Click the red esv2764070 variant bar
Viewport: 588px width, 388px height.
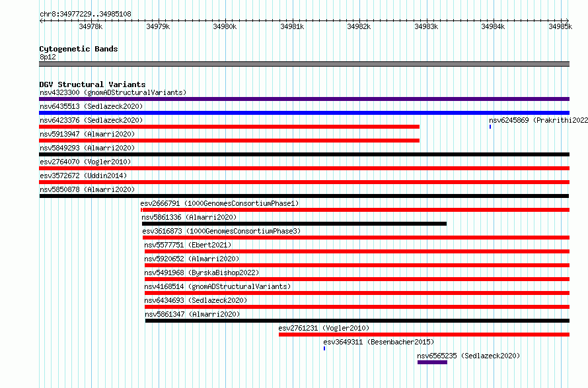coord(304,168)
